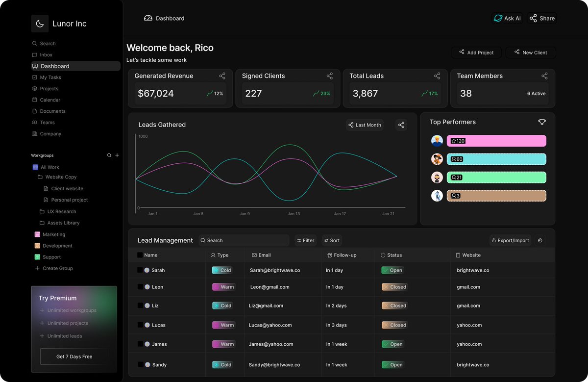Image resolution: width=588 pixels, height=382 pixels.
Task: Click the plus icon beside Workgroups
Action: click(x=117, y=155)
